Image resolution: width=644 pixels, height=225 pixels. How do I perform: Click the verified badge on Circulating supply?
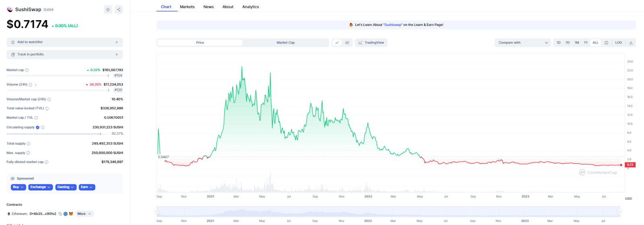tap(38, 127)
